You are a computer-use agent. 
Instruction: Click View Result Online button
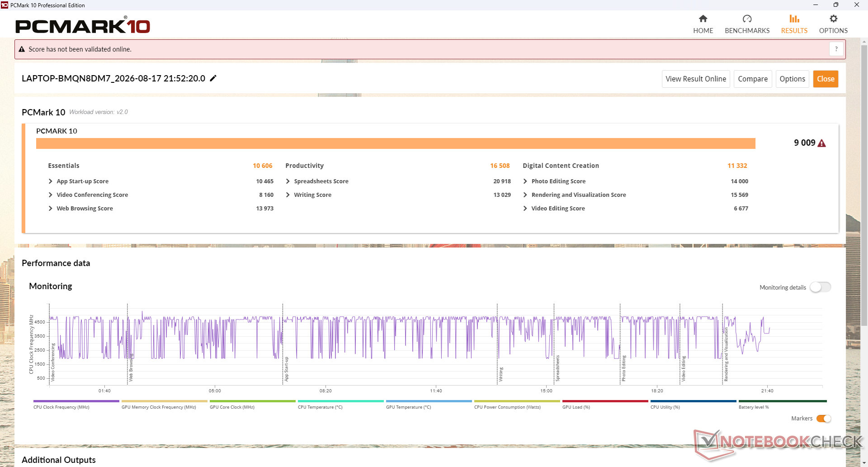[x=696, y=79]
